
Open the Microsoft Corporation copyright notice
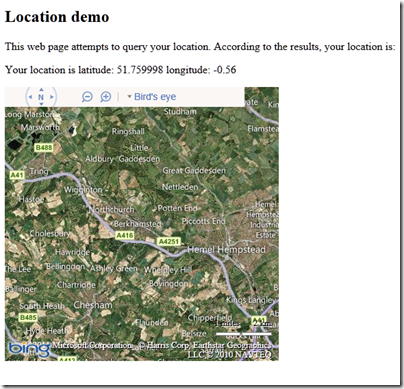click(92, 345)
